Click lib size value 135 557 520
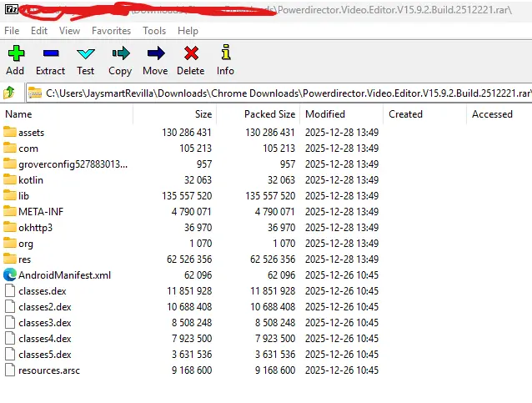Screen dimensions: 532x403 point(187,196)
